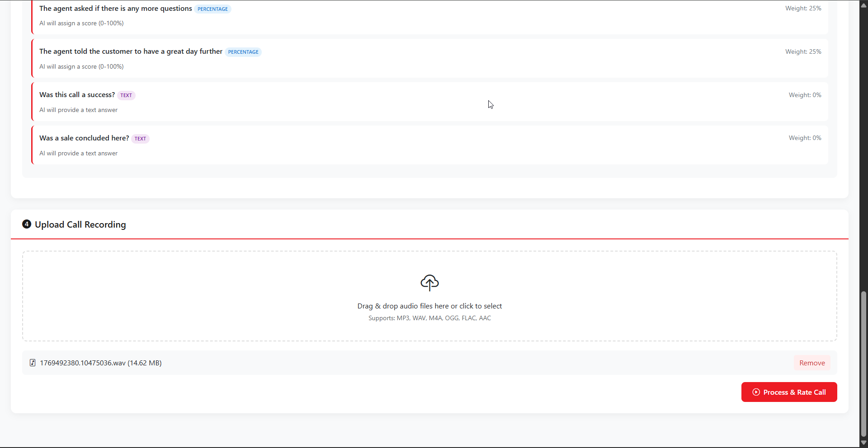Click the scroll up arrow of scrollbar

(863, 5)
